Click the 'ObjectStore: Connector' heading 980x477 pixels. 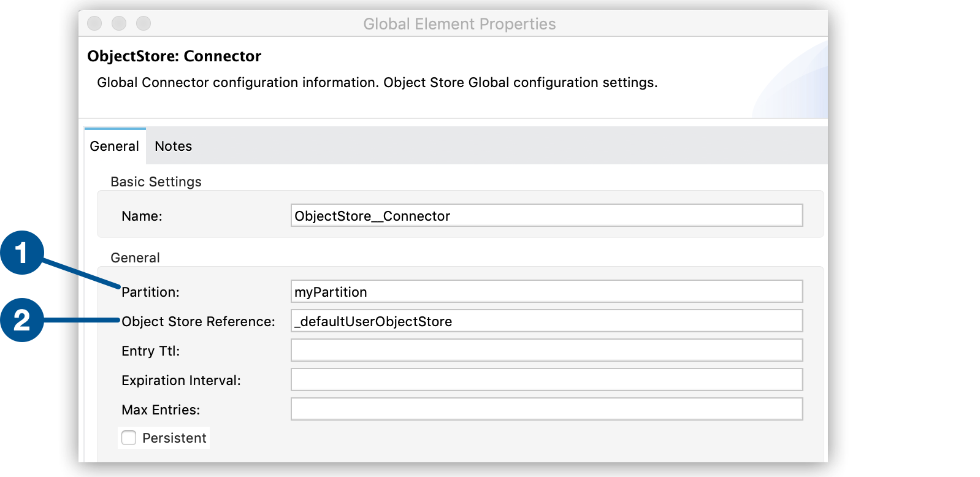click(x=174, y=56)
